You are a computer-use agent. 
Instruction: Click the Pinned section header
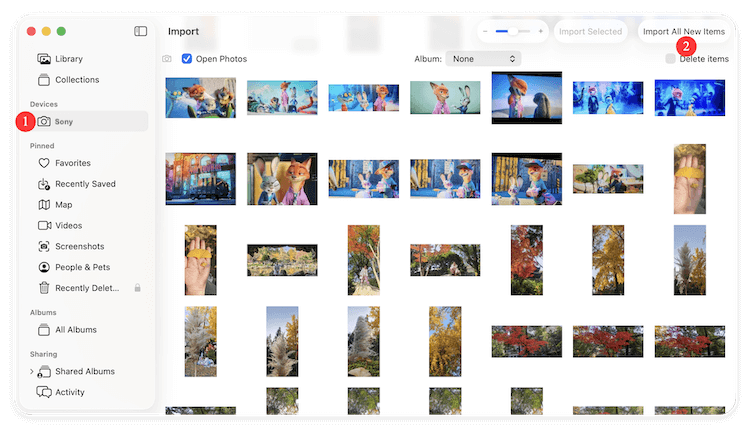tap(42, 146)
